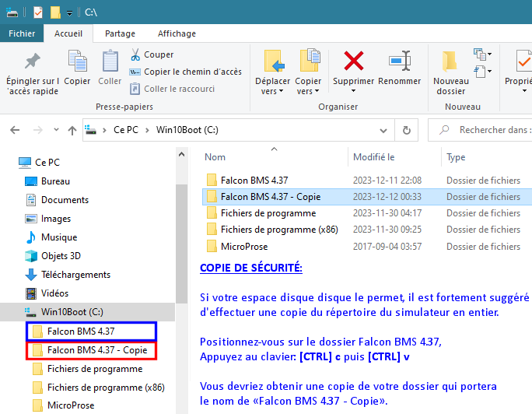Select the MicroProse folder in file list
This screenshot has width=532, height=414.
(x=244, y=247)
